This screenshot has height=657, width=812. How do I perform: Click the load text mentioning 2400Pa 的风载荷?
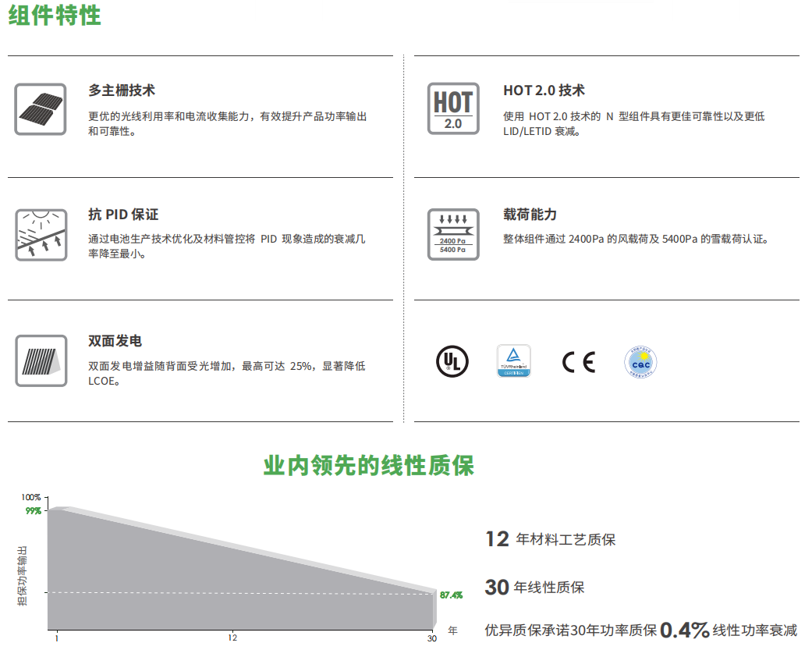636,239
